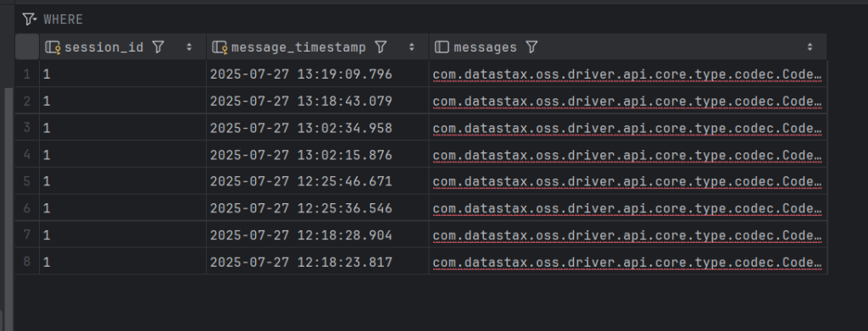Click the messages column type icon

point(442,47)
